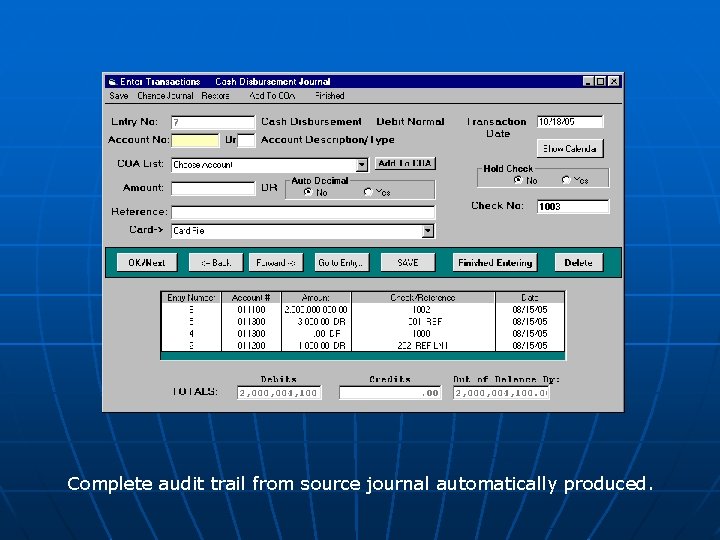The height and width of the screenshot is (540, 720).
Task: Click the Out of Balance By field
Action: pyautogui.click(x=501, y=393)
